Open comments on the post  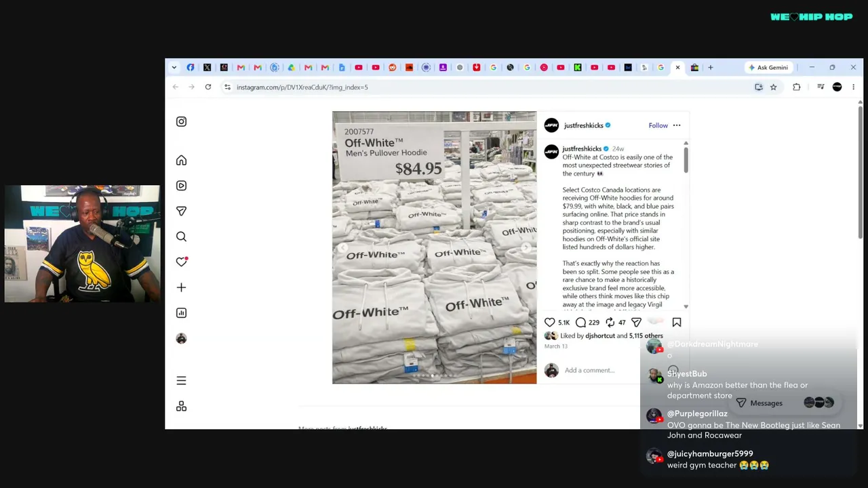pyautogui.click(x=580, y=323)
